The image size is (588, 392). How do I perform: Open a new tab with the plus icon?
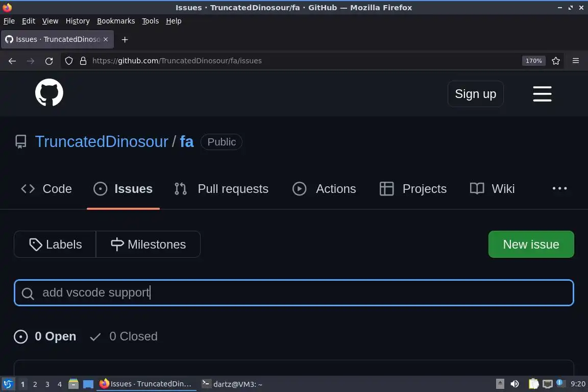125,39
